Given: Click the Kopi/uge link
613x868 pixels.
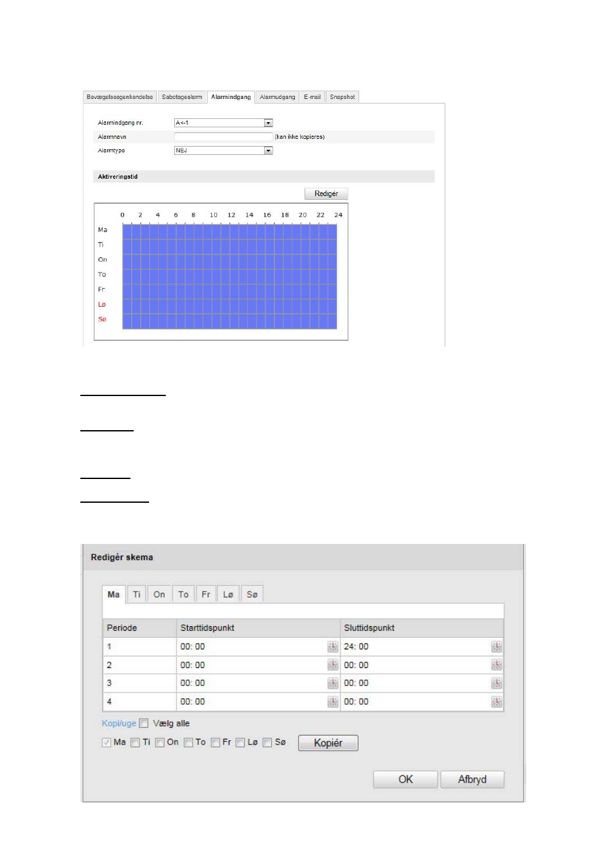Looking at the screenshot, I should [x=119, y=723].
